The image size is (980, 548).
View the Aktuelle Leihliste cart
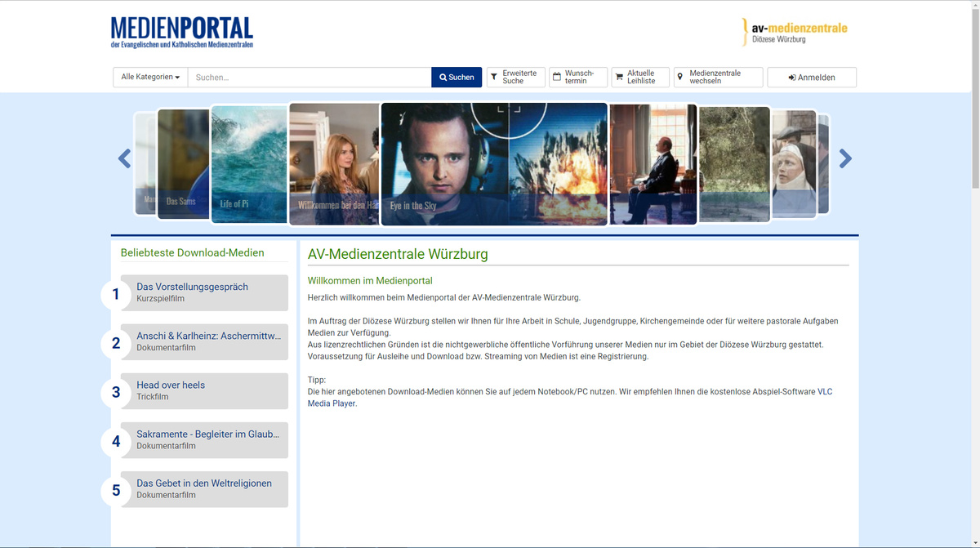pyautogui.click(x=640, y=77)
